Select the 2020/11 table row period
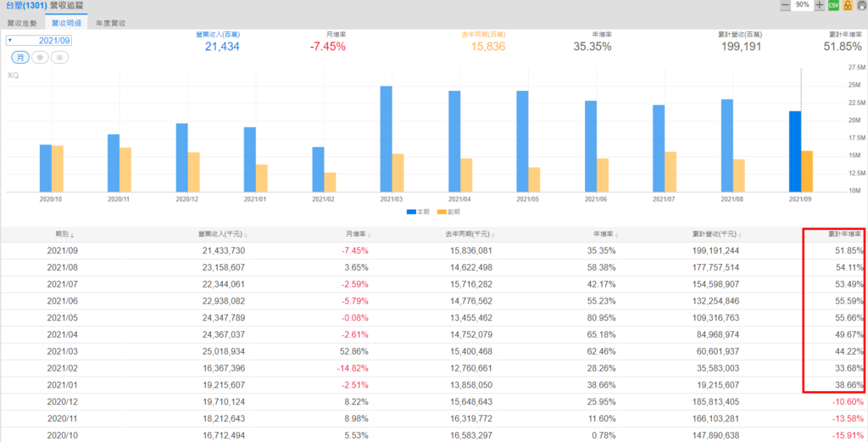This screenshot has height=442, width=868. 63,419
